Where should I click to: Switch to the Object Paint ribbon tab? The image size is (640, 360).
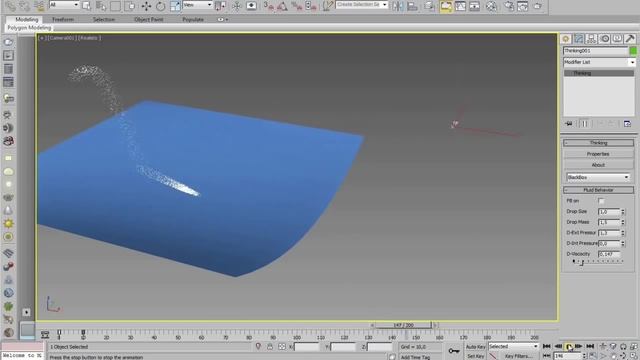[149, 19]
